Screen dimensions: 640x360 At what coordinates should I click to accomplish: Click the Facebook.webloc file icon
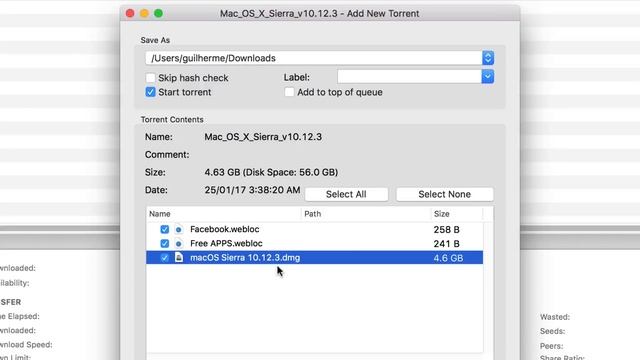pos(178,229)
